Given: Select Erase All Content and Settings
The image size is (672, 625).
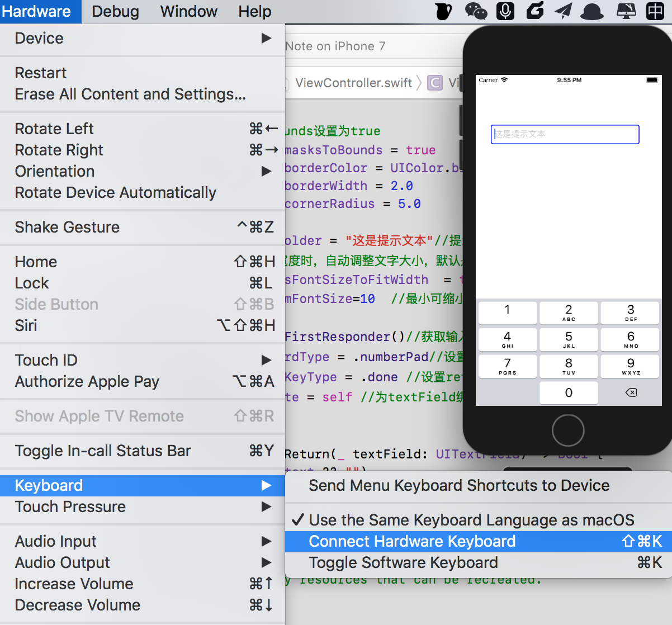Looking at the screenshot, I should [x=143, y=94].
